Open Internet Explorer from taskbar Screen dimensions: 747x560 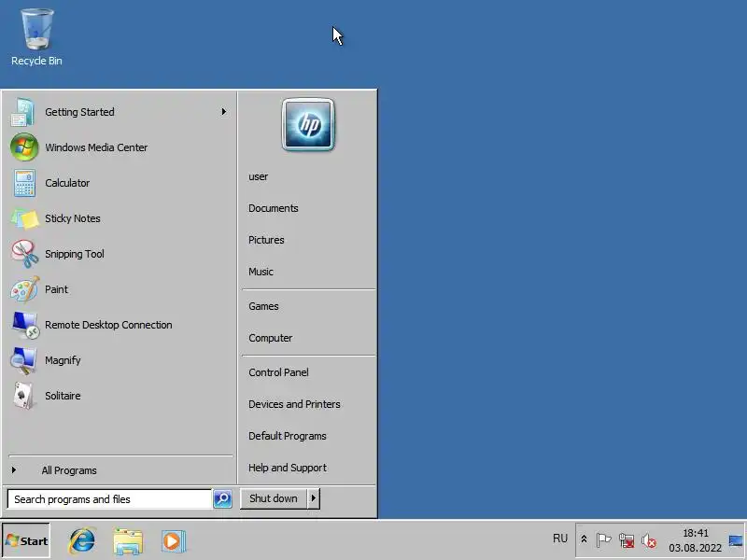(82, 540)
